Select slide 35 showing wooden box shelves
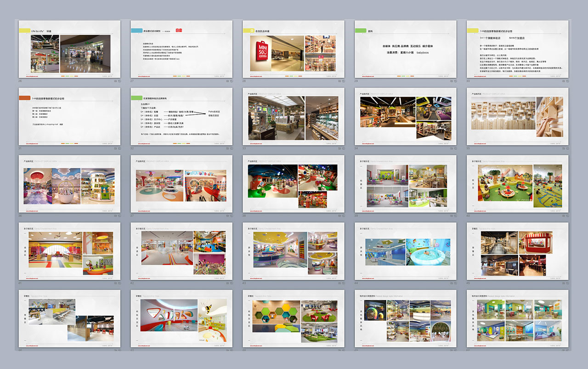This screenshot has height=369, width=588. pyautogui.click(x=518, y=117)
